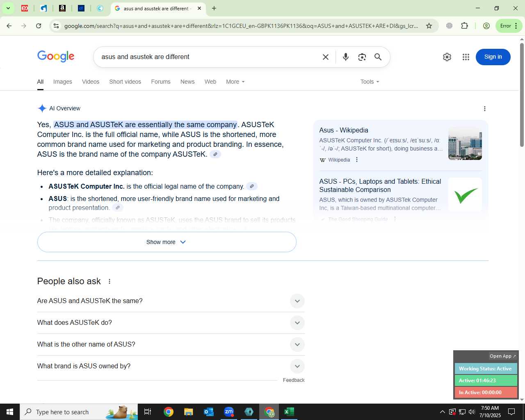
Task: Switch to the Images tab
Action: point(63,82)
